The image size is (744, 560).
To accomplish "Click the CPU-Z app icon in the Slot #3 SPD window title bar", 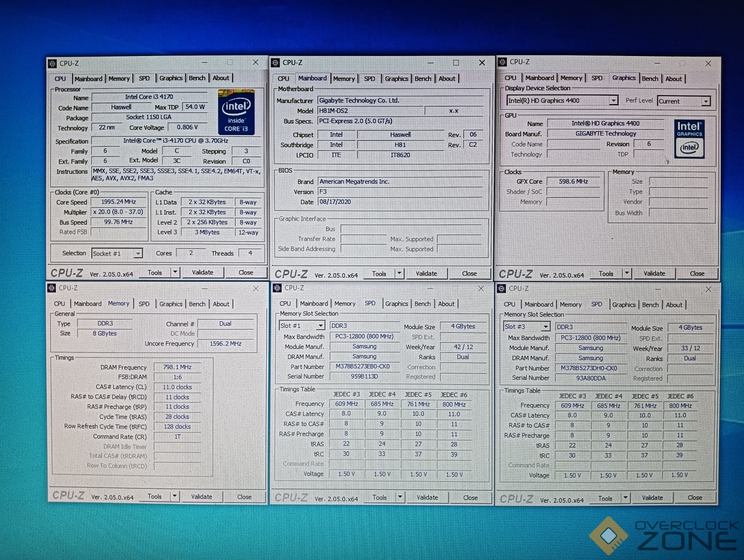I will pyautogui.click(x=502, y=288).
